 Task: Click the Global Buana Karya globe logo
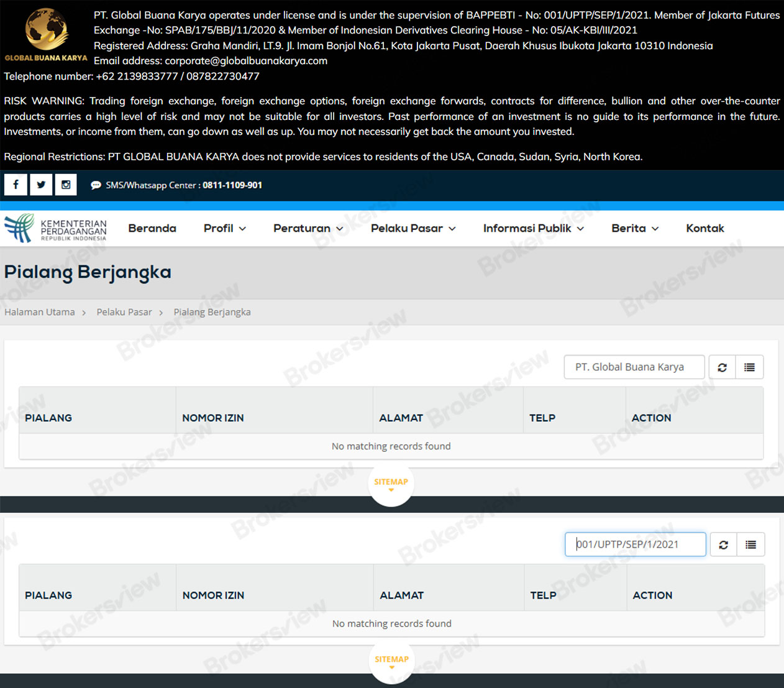[x=46, y=34]
